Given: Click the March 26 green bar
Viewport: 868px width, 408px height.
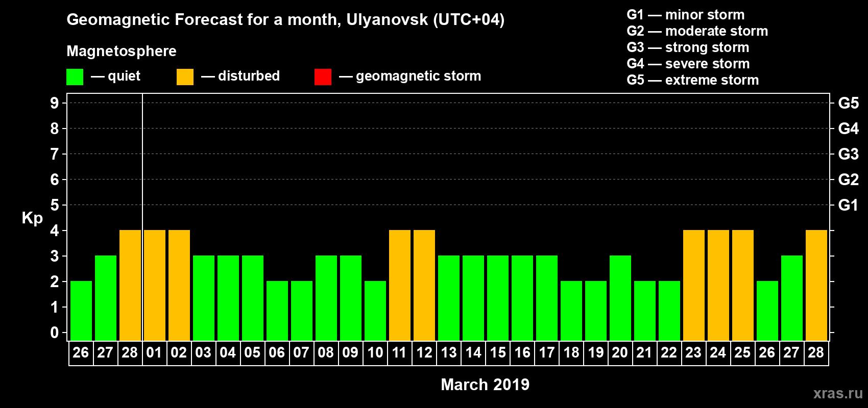Looking at the screenshot, I should point(767,311).
